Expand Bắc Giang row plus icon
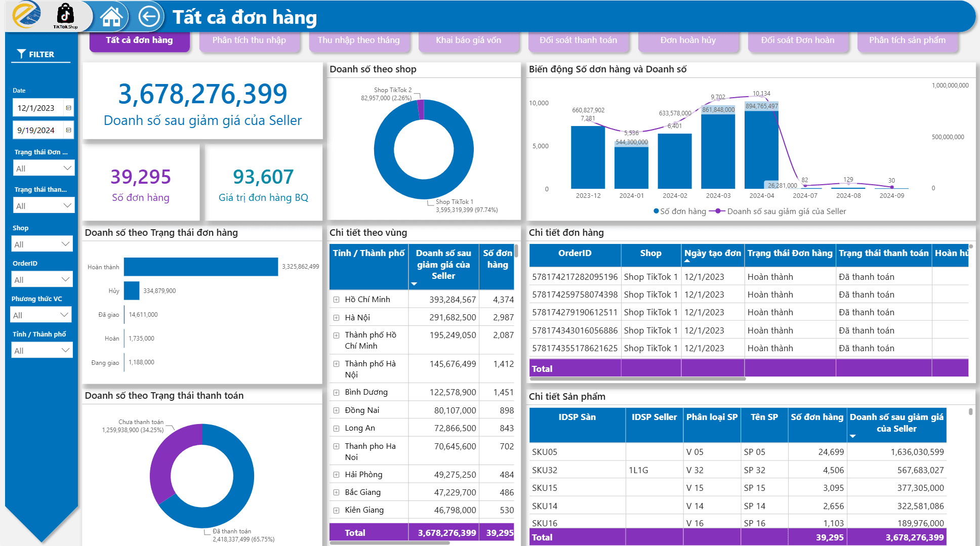This screenshot has width=980, height=546. (x=336, y=492)
